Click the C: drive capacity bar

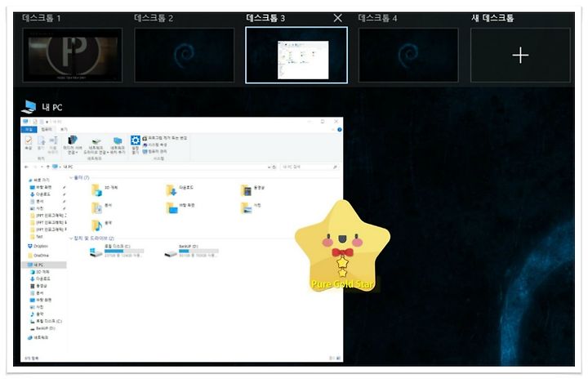click(124, 251)
